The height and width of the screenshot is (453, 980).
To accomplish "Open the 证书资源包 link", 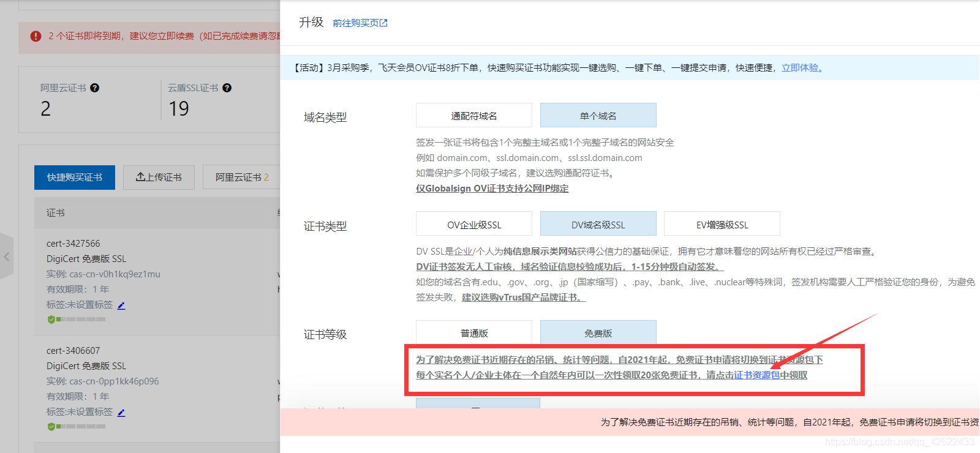I will [x=756, y=375].
